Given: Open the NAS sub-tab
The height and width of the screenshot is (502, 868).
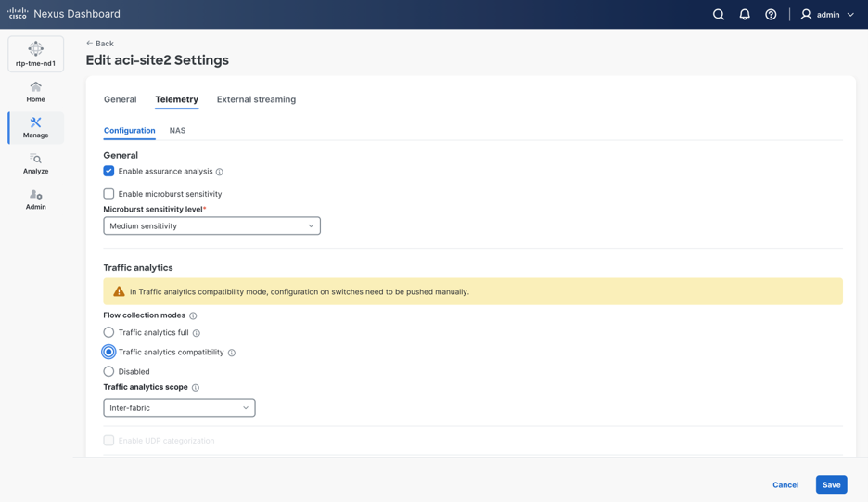Looking at the screenshot, I should (177, 130).
